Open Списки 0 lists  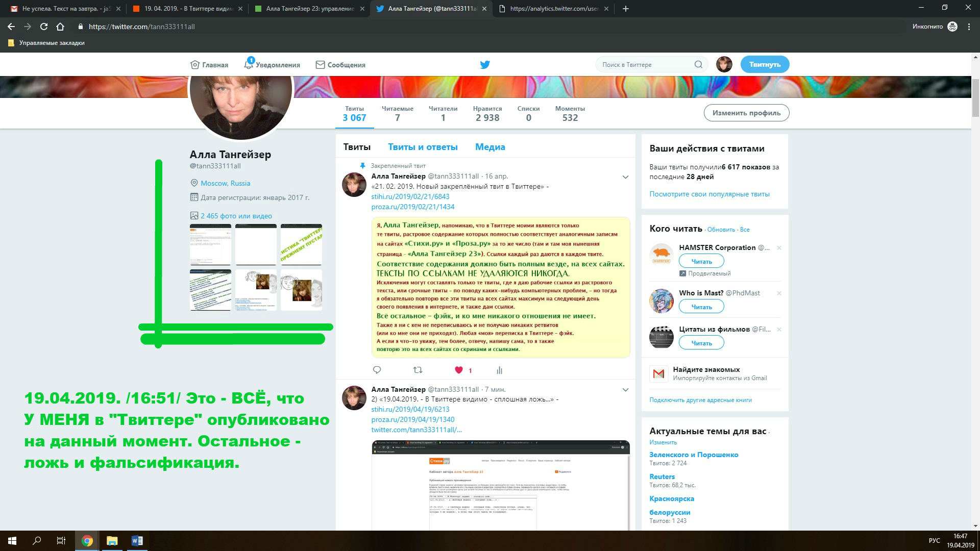(528, 113)
